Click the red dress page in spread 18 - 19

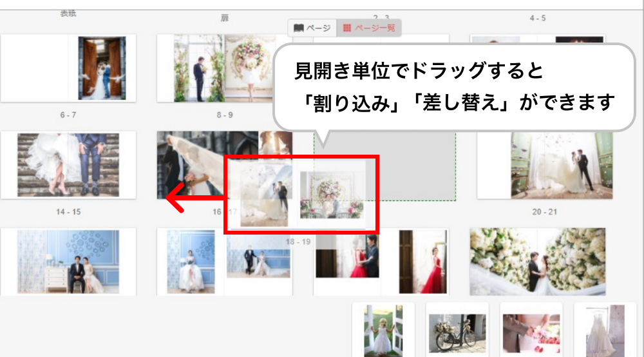(x=415, y=262)
